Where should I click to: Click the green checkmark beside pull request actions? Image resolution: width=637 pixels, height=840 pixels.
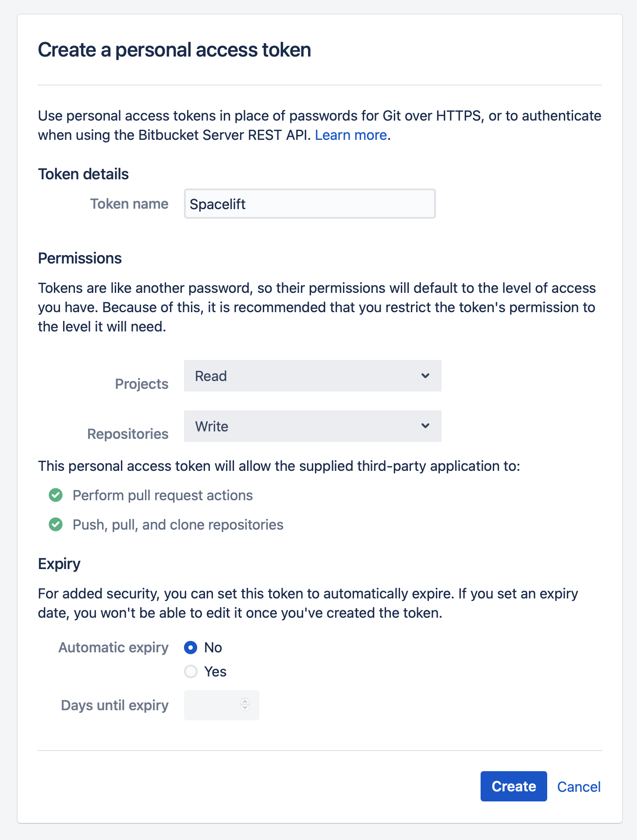tap(56, 495)
